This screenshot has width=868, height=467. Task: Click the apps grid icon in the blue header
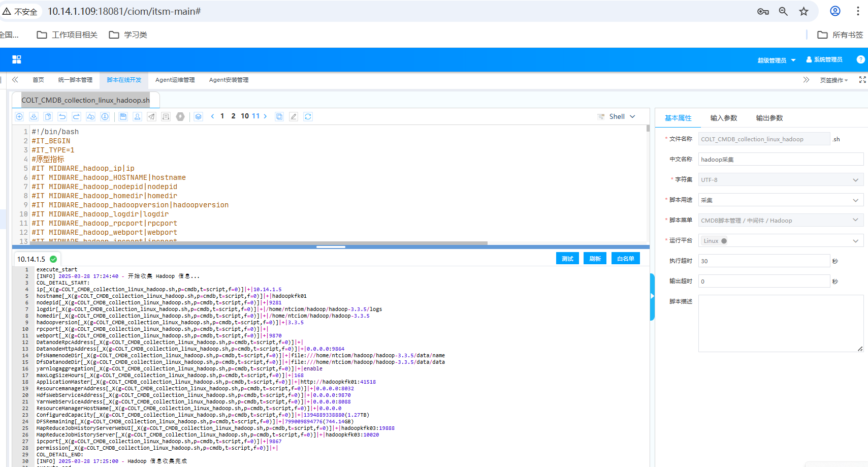[17, 59]
